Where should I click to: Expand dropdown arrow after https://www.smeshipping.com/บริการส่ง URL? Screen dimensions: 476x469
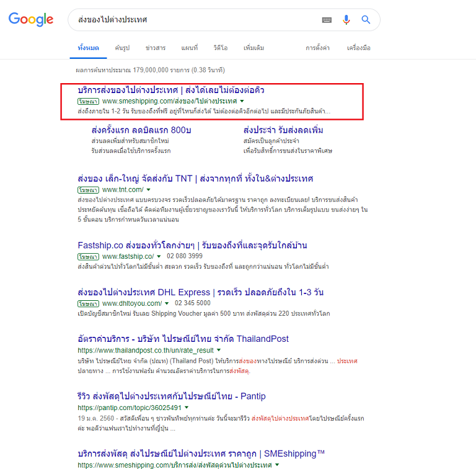[x=277, y=465]
